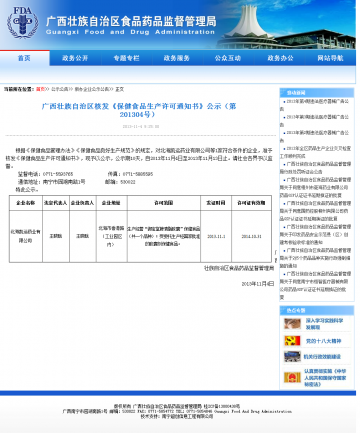Click the footer 技术支持 credit line
The image size is (360, 433).
click(177, 416)
